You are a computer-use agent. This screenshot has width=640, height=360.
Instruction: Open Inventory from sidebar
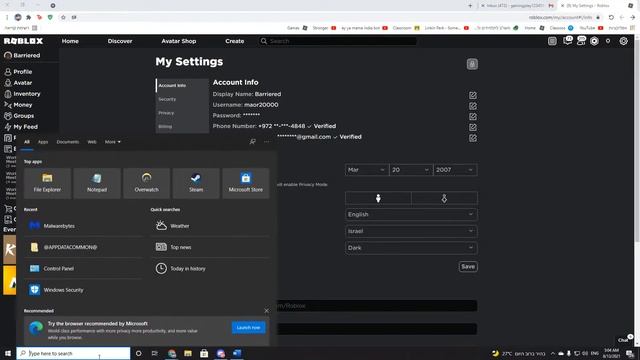(22, 93)
